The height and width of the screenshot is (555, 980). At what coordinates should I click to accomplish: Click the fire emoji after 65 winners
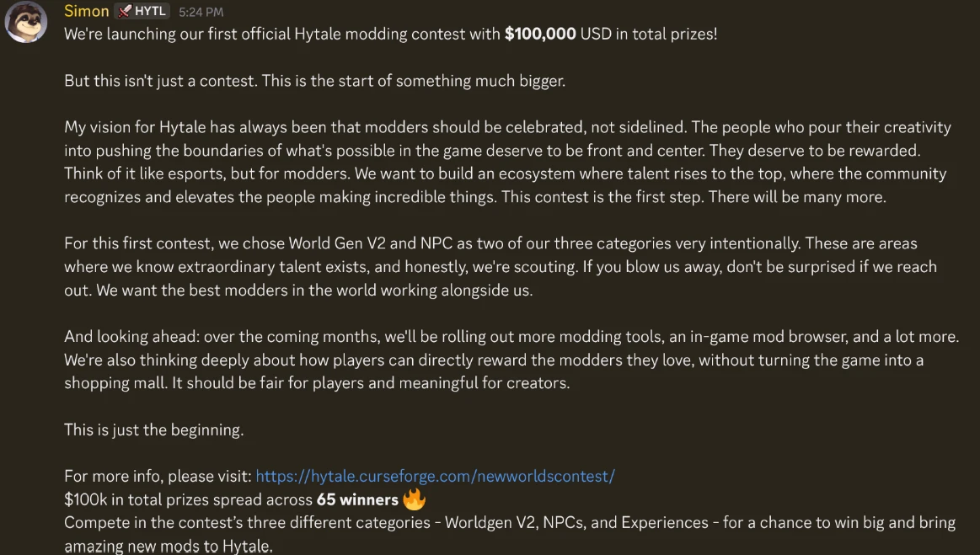click(414, 499)
